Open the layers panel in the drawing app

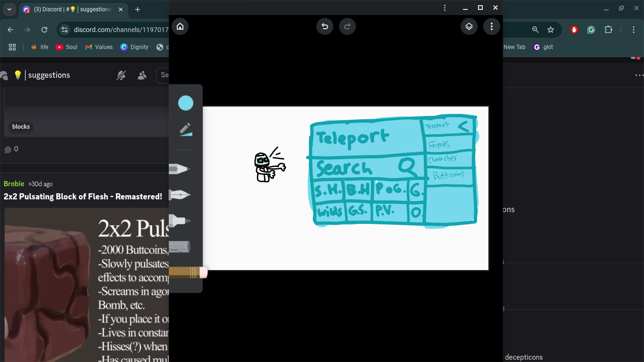(469, 26)
